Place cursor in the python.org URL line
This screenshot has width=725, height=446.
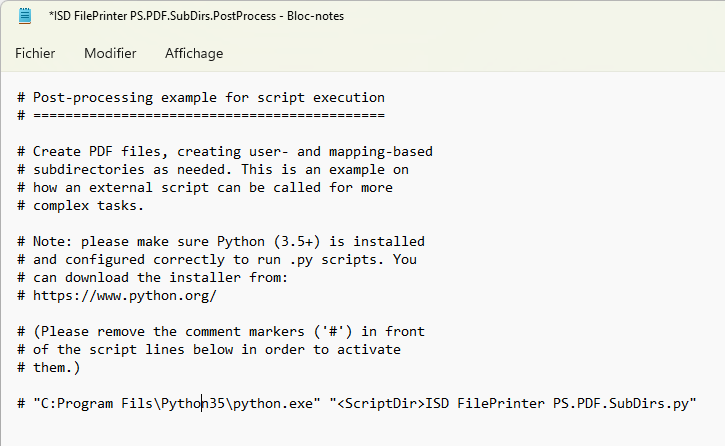tap(125, 295)
